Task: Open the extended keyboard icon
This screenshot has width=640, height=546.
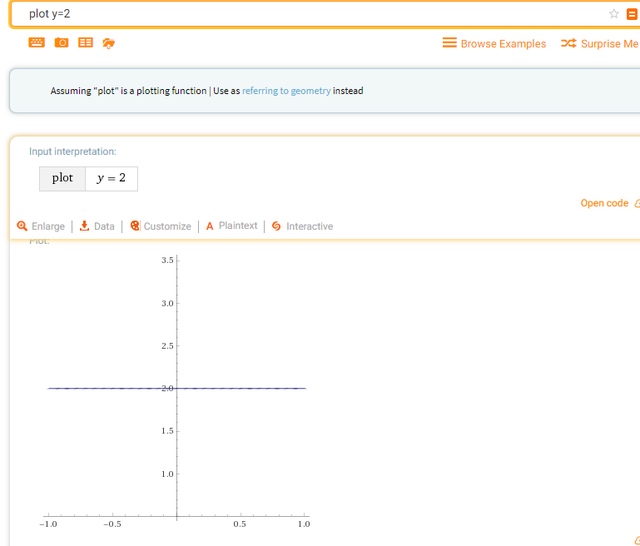Action: (x=36, y=42)
